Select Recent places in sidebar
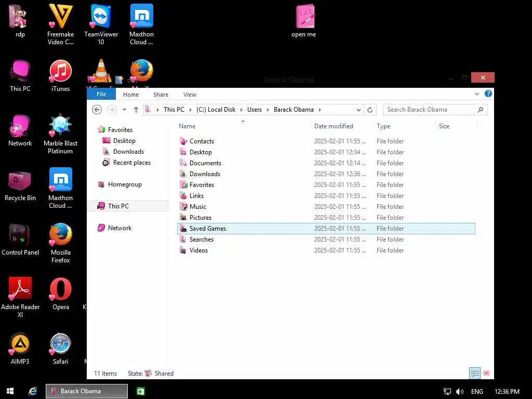This screenshot has height=399, width=532. 126,163
